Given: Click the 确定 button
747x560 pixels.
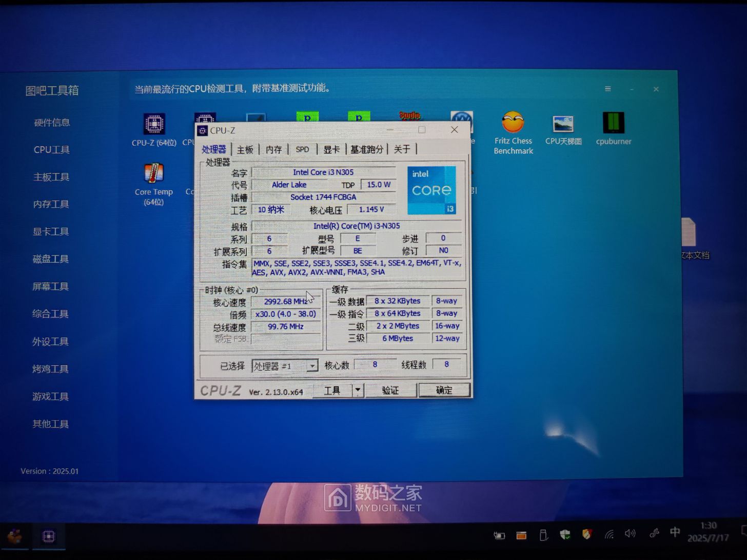Looking at the screenshot, I should pos(444,390).
